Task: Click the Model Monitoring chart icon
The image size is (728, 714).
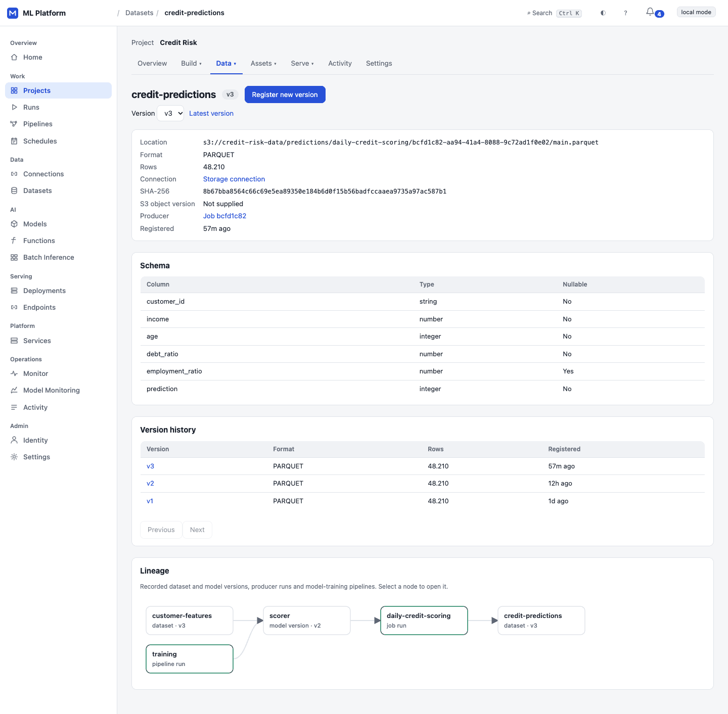Action: click(x=14, y=390)
